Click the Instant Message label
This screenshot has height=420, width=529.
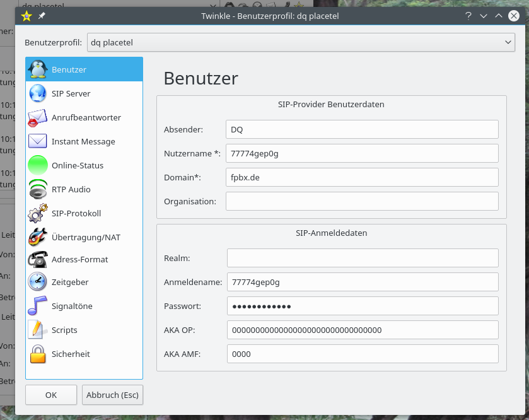(x=83, y=142)
